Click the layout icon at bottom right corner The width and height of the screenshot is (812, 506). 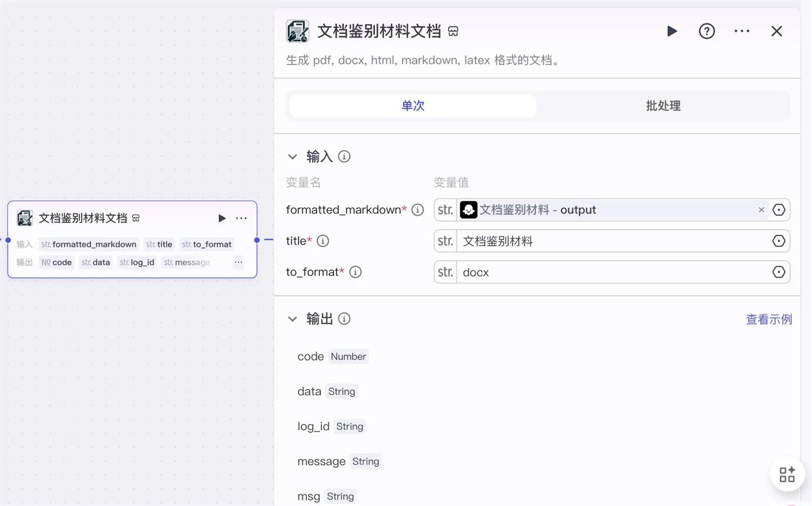tap(787, 474)
